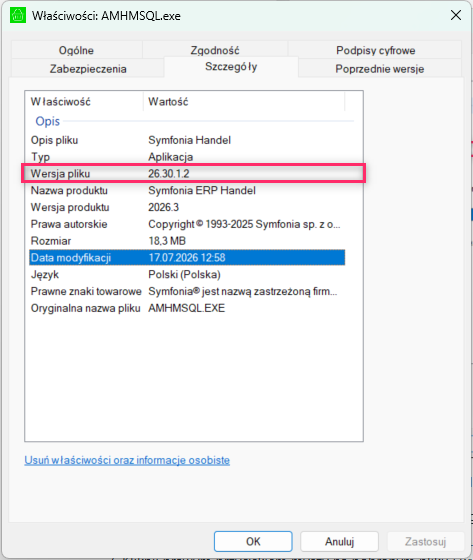Select the Prawa autorskie copyright row
This screenshot has width=473, height=560.
point(187,224)
